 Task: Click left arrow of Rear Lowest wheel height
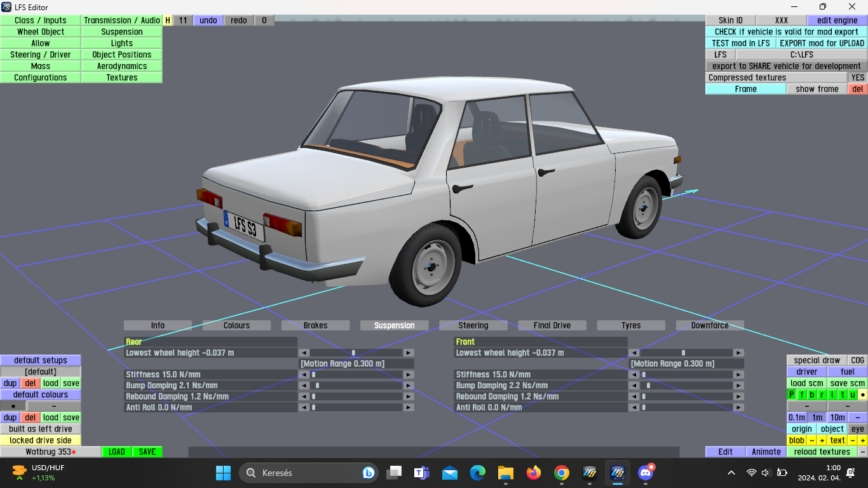pyautogui.click(x=304, y=353)
